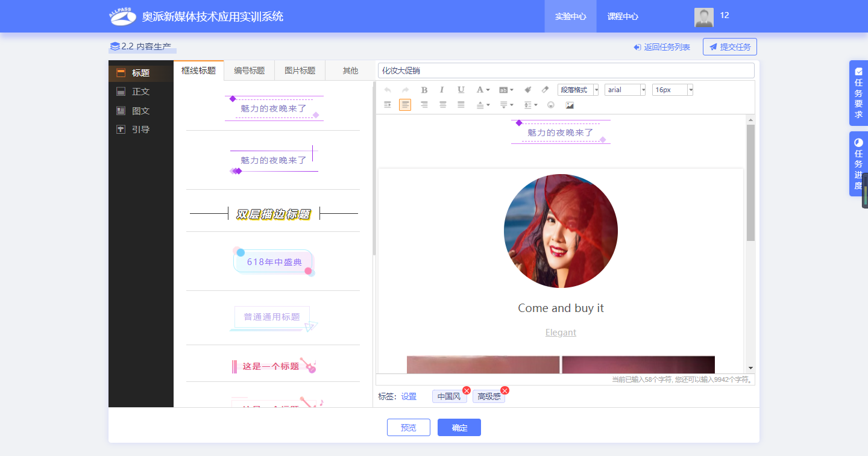Click the editor scrollbar up arrow
The height and width of the screenshot is (456, 868).
point(750,119)
